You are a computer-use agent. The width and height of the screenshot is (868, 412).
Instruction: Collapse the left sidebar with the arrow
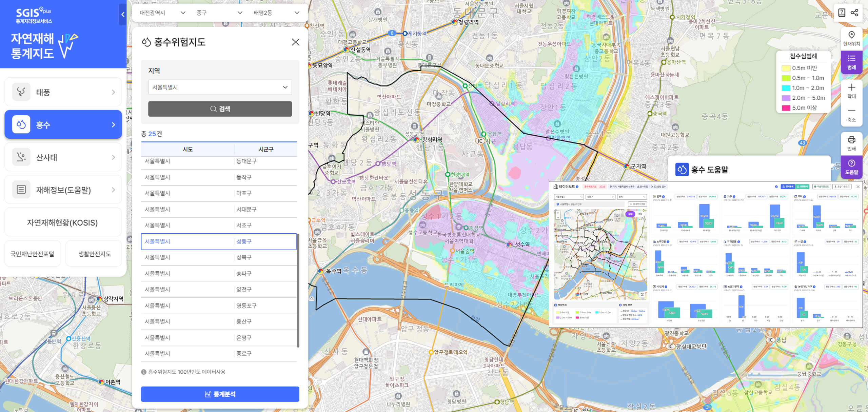coord(123,14)
